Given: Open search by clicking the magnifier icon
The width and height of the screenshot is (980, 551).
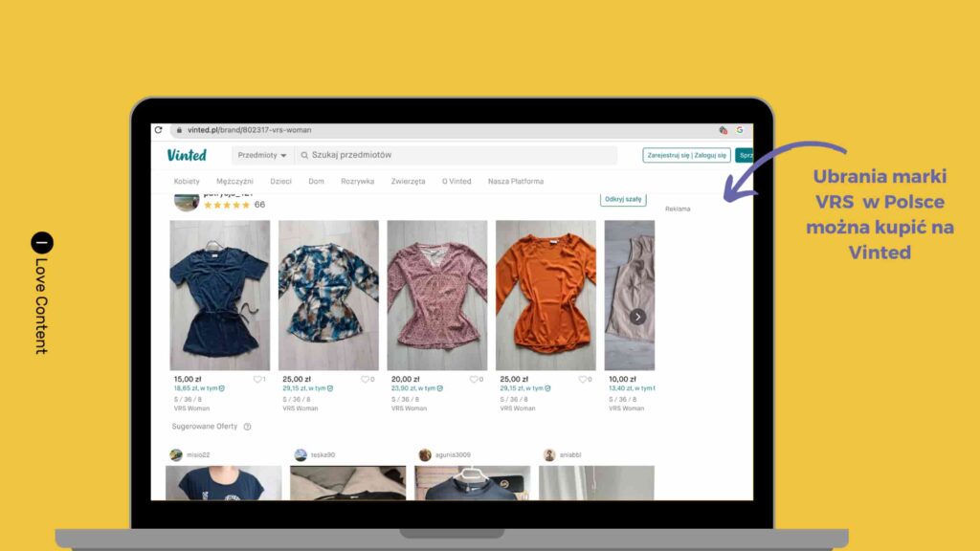Looking at the screenshot, I should (x=303, y=155).
